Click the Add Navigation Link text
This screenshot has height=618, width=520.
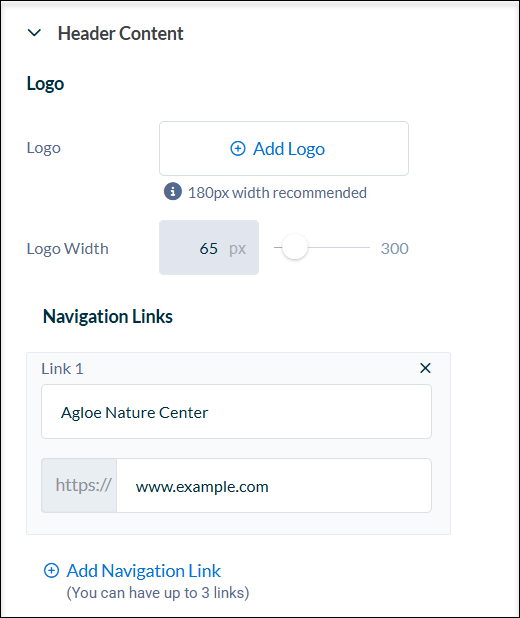tap(144, 571)
